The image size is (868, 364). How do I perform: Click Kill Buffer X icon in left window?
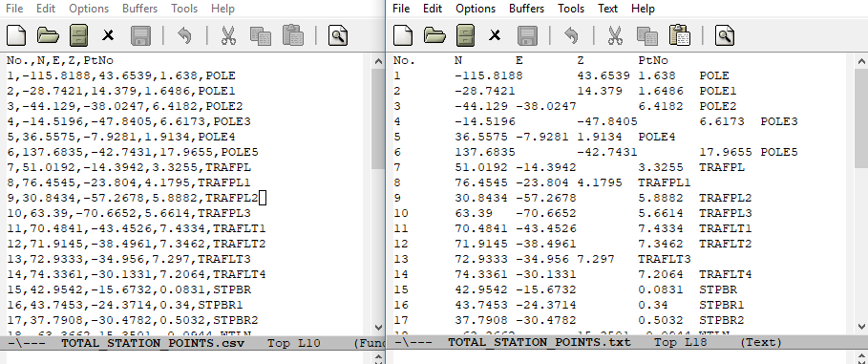(108, 36)
